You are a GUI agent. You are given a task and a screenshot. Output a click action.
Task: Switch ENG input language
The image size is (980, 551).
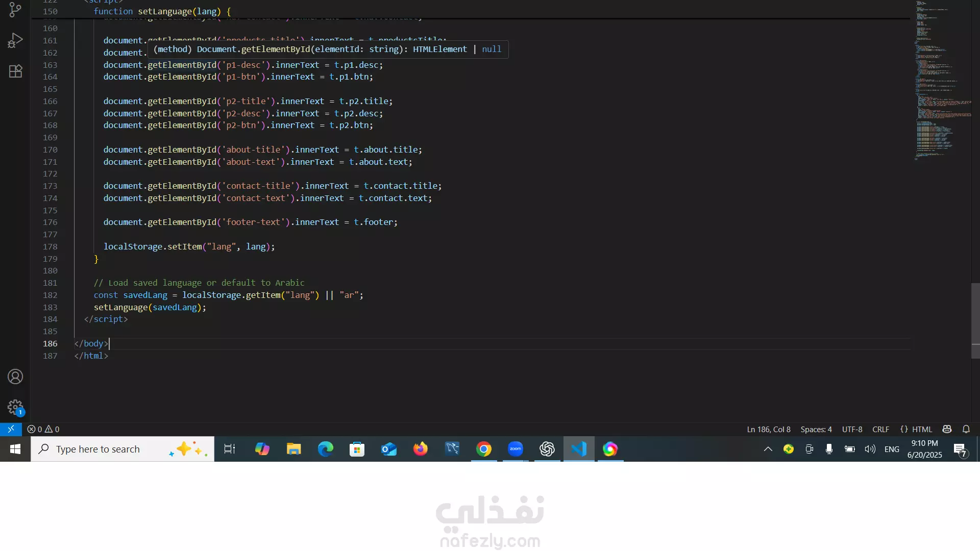(892, 449)
